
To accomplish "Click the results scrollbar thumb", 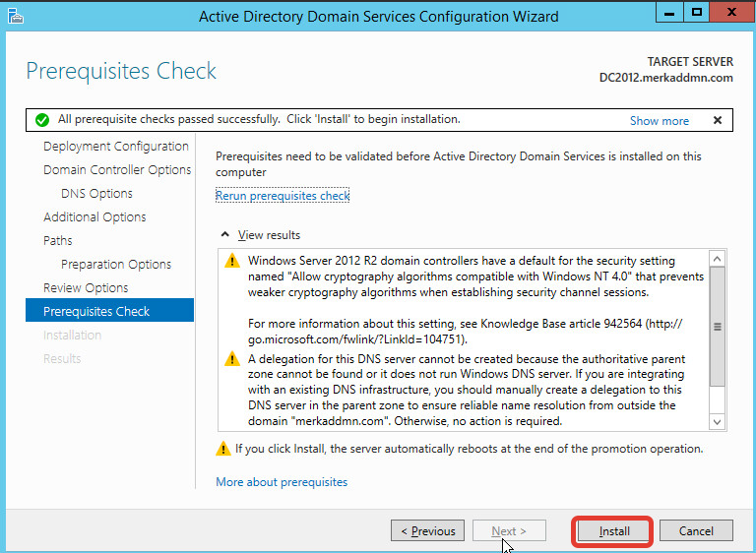I will [x=717, y=327].
